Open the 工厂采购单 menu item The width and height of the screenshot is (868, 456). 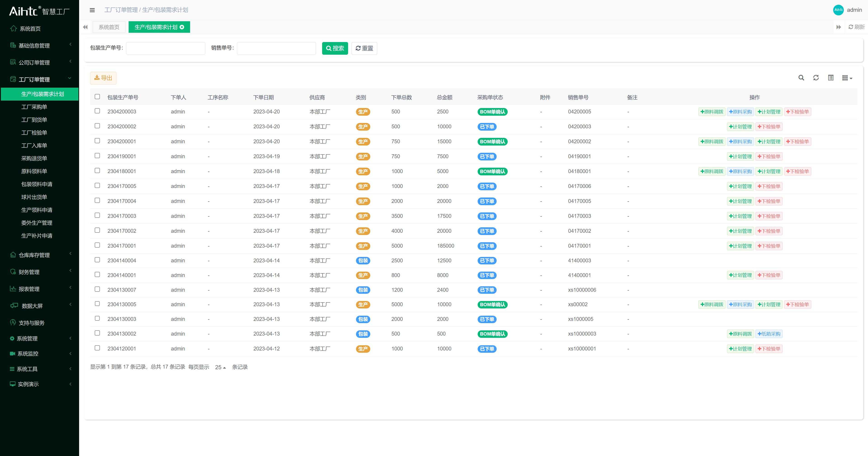pos(34,107)
